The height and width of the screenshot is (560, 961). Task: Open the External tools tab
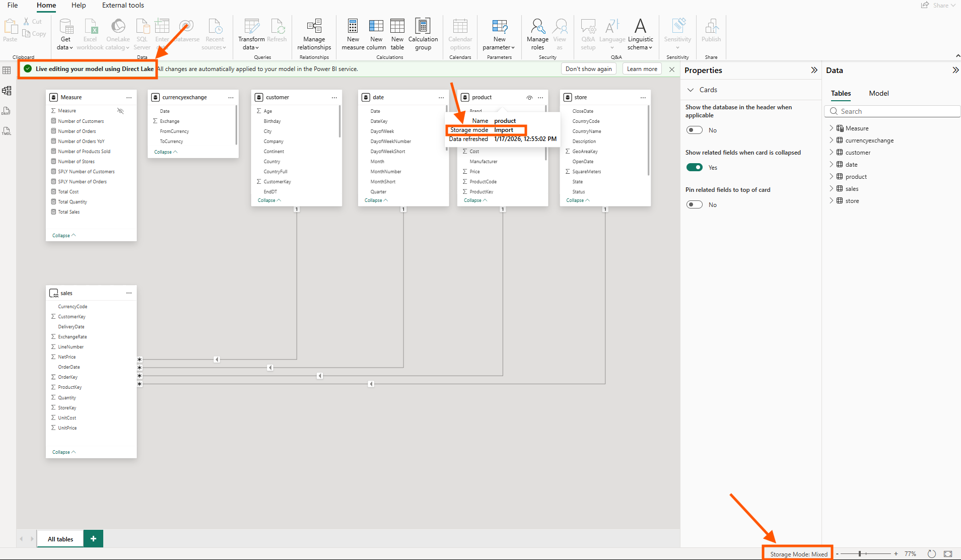coord(123,5)
